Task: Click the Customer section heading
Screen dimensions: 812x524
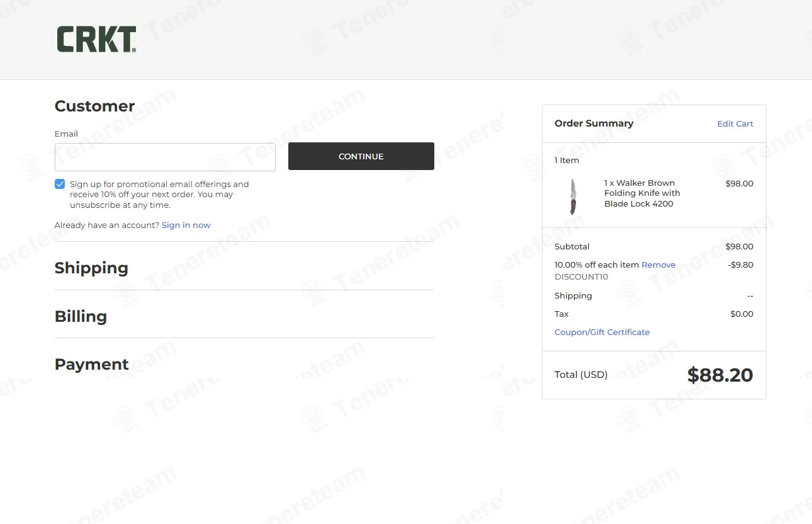Action: (x=94, y=106)
